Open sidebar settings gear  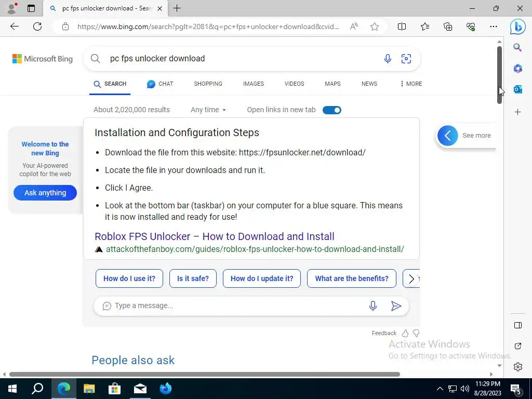(518, 367)
